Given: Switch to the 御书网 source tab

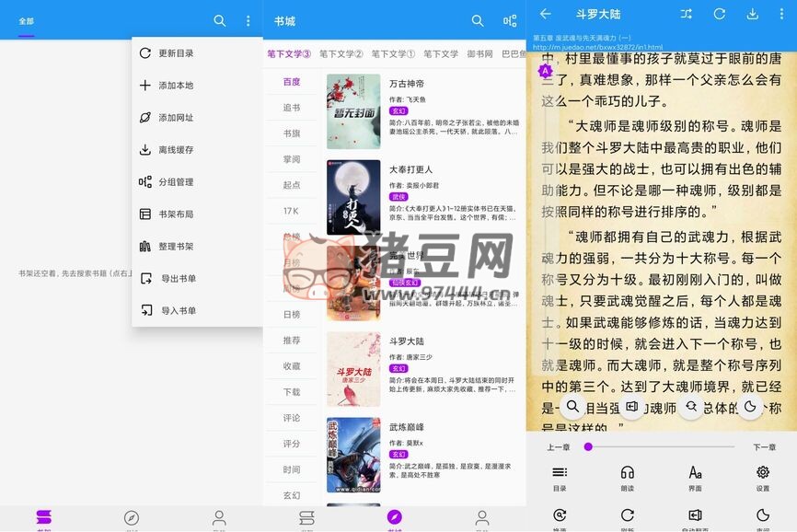Looking at the screenshot, I should (479, 54).
